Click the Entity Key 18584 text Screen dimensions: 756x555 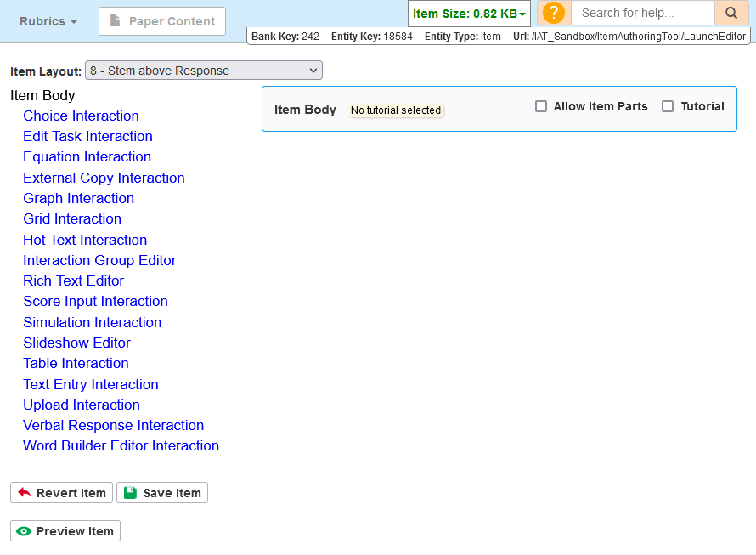(x=372, y=37)
